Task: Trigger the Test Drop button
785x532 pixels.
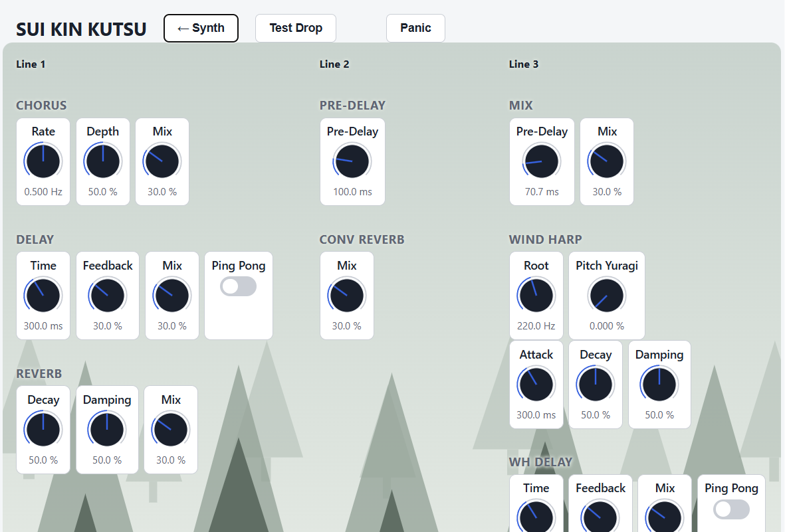Action: [x=295, y=28]
